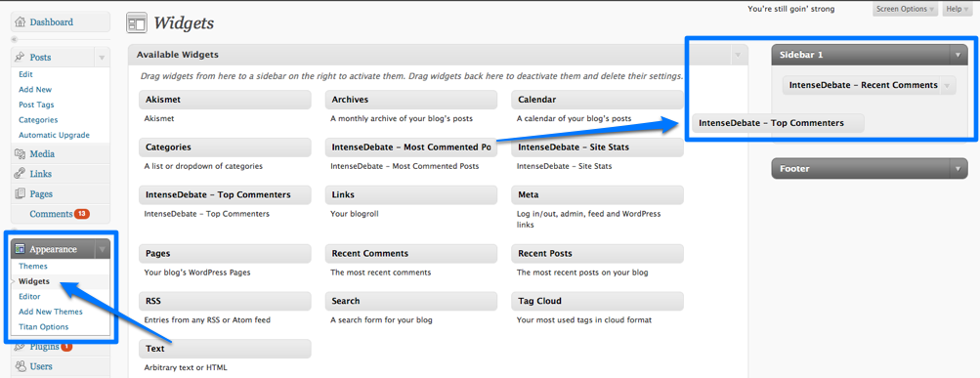Select the Meta widget
The height and width of the screenshot is (378, 980).
click(598, 195)
